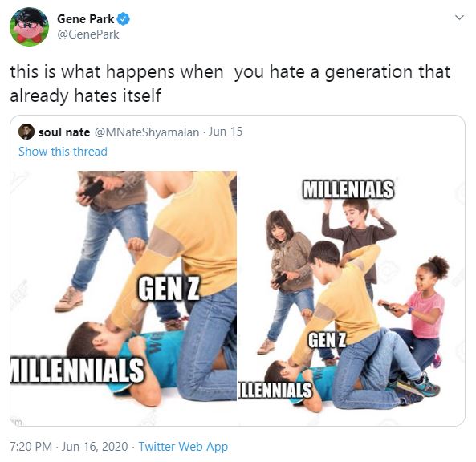Open the quoted tweet card header area
476x462 pixels.
pyautogui.click(x=131, y=132)
